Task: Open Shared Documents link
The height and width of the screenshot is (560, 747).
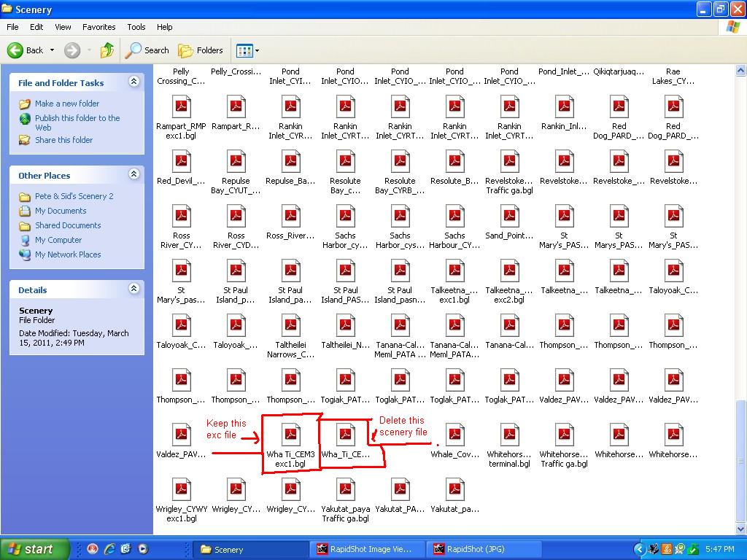Action: pyautogui.click(x=68, y=225)
